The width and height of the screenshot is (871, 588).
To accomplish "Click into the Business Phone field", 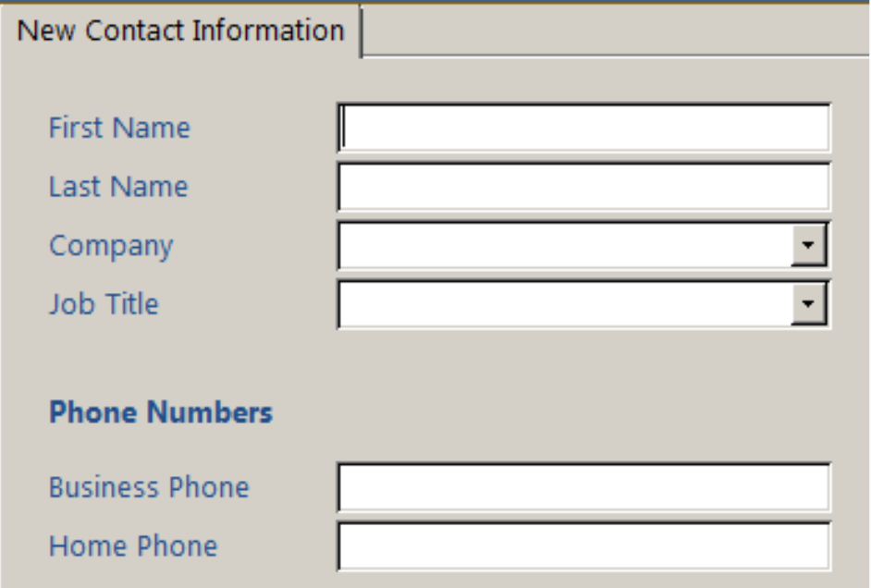I will (x=584, y=487).
